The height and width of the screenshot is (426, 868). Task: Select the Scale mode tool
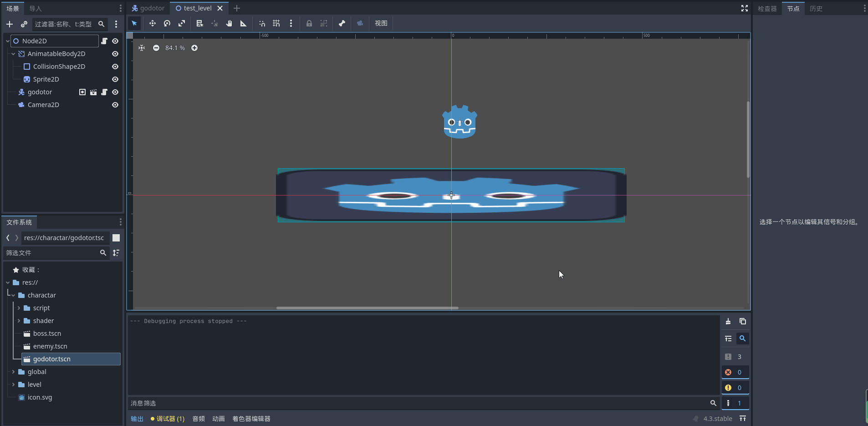click(182, 23)
